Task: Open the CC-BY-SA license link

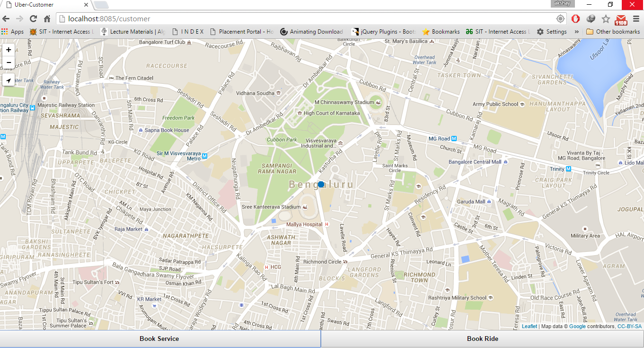Action: (629, 327)
